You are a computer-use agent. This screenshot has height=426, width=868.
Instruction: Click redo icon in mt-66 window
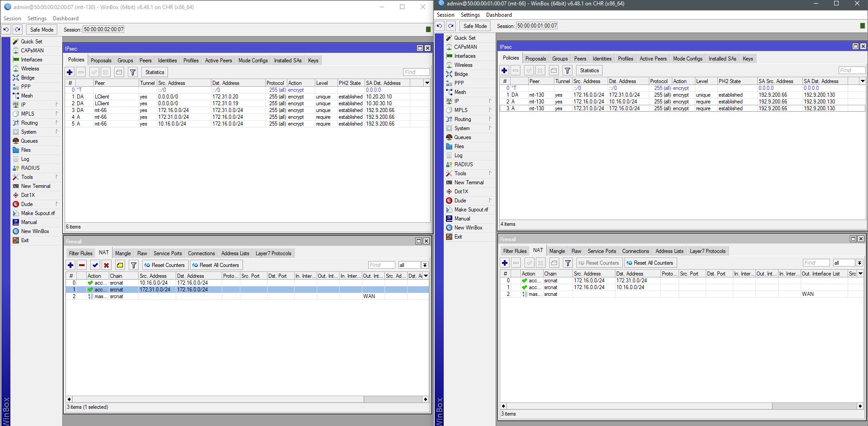tap(450, 26)
